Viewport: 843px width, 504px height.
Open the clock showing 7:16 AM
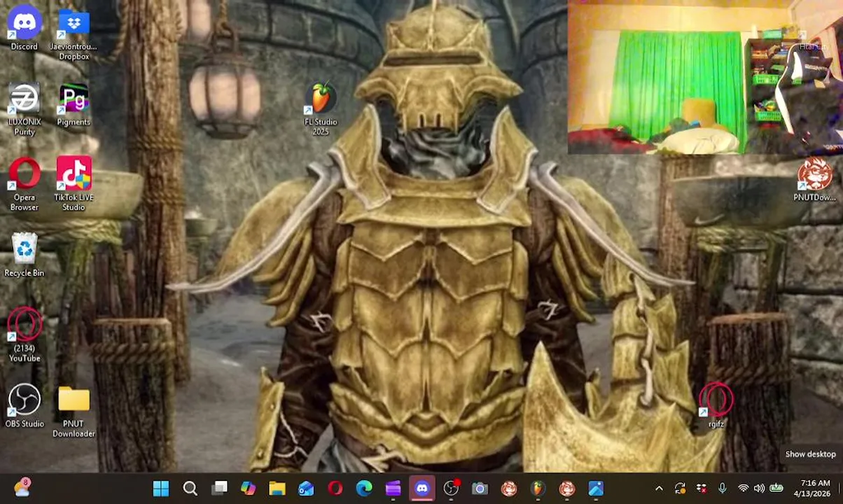814,488
